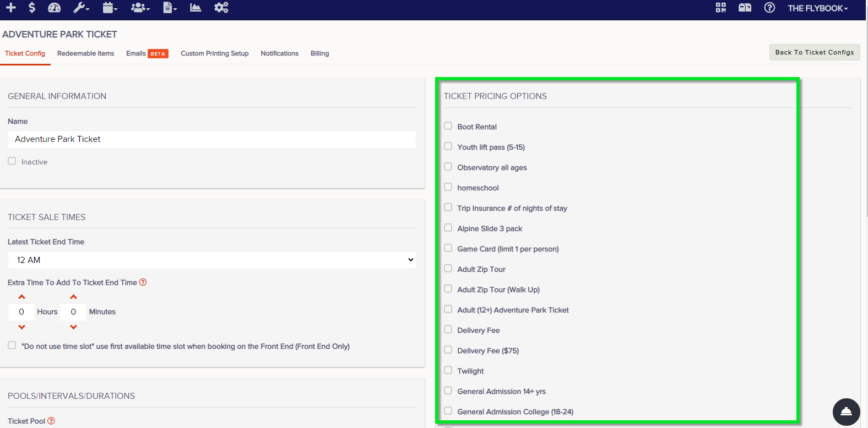Open the help question mark icon

coord(769,8)
